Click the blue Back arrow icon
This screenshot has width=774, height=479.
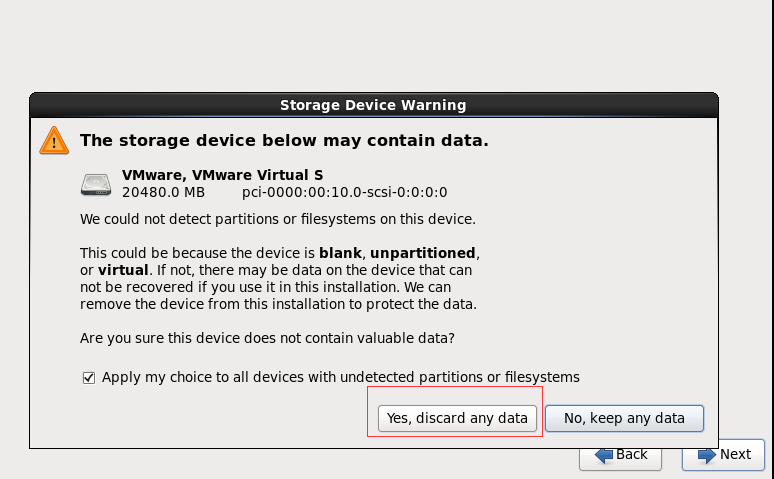pos(604,455)
